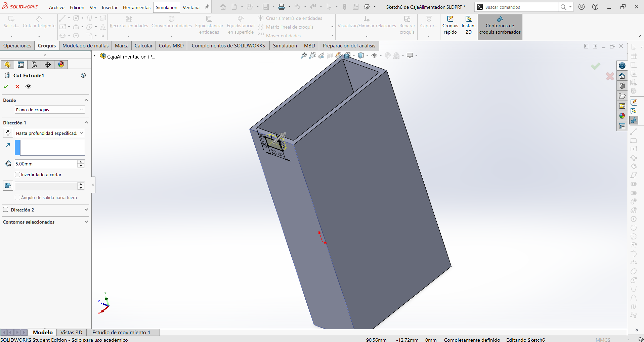Click the Buscar comandos search field
This screenshot has width=644, height=342.
point(521,7)
